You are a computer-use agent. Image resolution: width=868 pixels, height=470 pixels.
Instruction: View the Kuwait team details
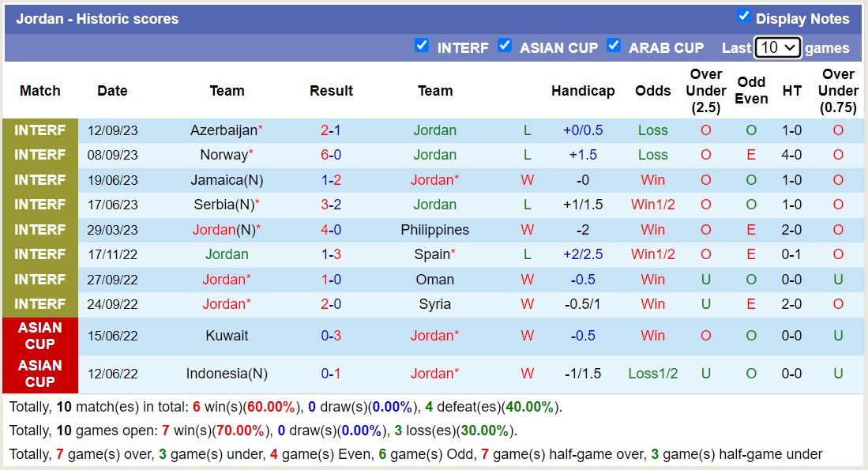tap(227, 336)
